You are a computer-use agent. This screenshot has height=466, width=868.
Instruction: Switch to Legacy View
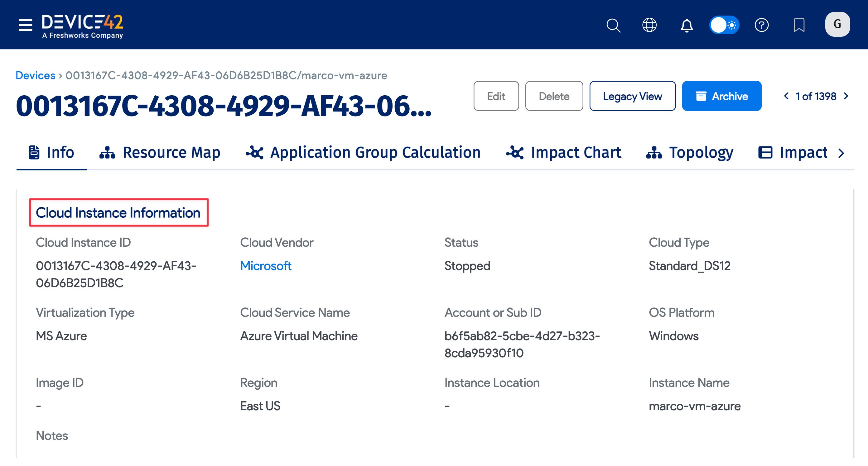click(633, 96)
